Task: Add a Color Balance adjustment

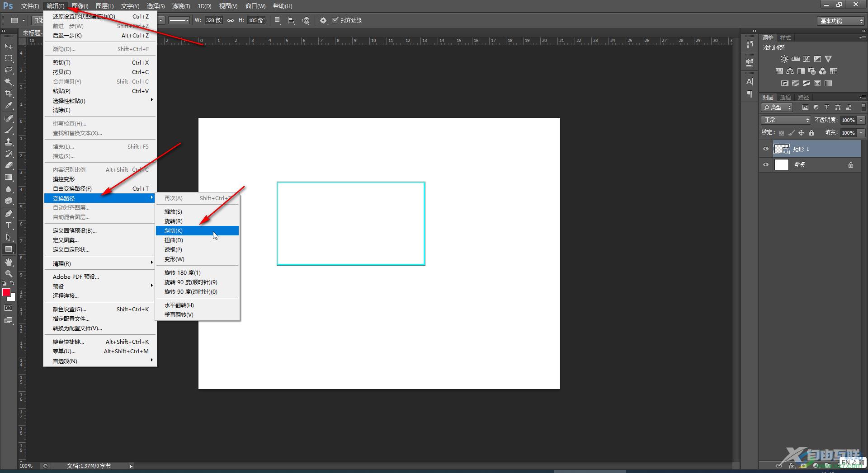Action: point(790,71)
